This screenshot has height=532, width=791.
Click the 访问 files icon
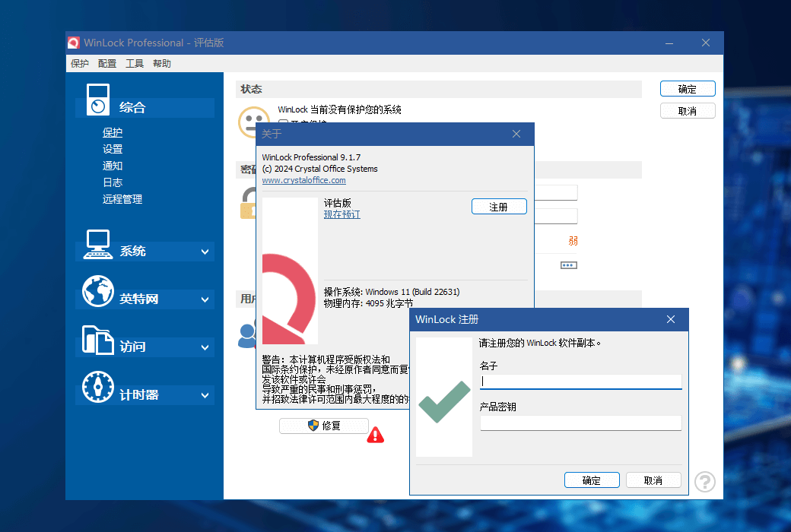click(98, 340)
